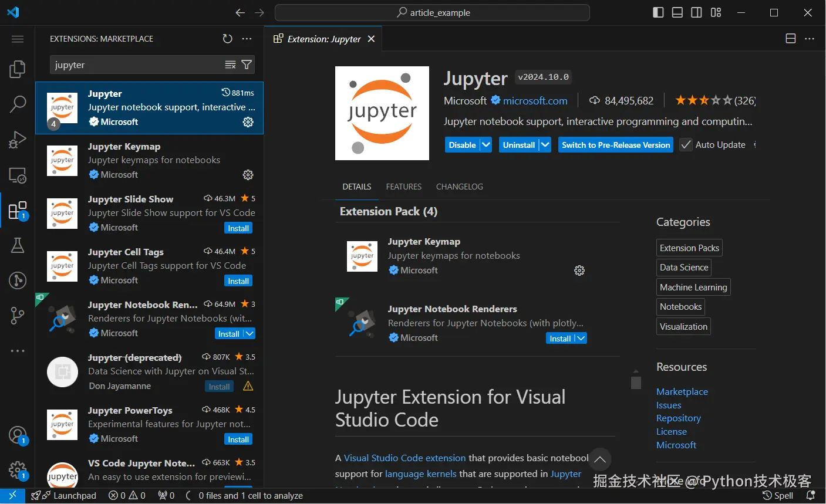Show additional views ellipsis in activity bar
Screen dimensions: 826x504
tap(18, 351)
